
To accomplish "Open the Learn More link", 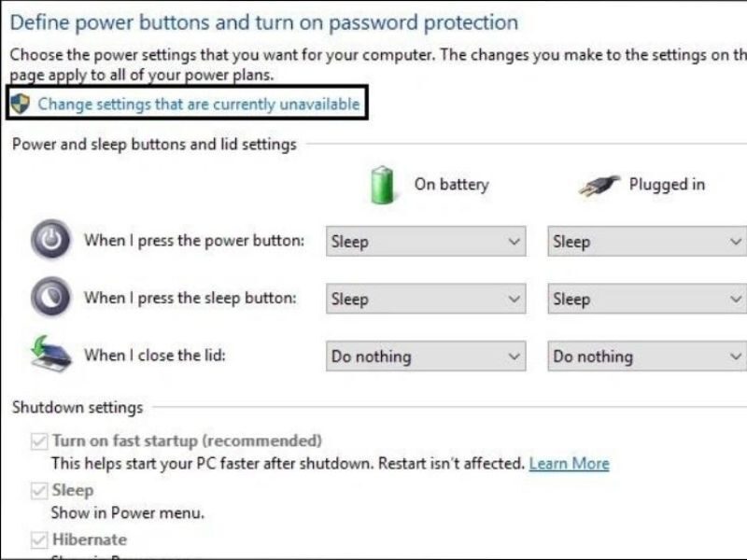I will [x=571, y=463].
